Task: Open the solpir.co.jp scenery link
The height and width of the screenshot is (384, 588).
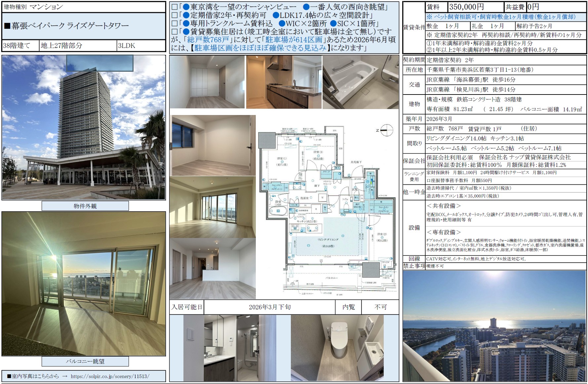Action: (110, 376)
